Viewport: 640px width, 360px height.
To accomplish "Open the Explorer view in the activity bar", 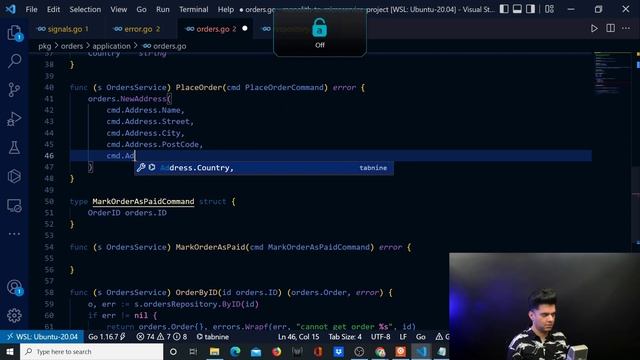I will 14,32.
